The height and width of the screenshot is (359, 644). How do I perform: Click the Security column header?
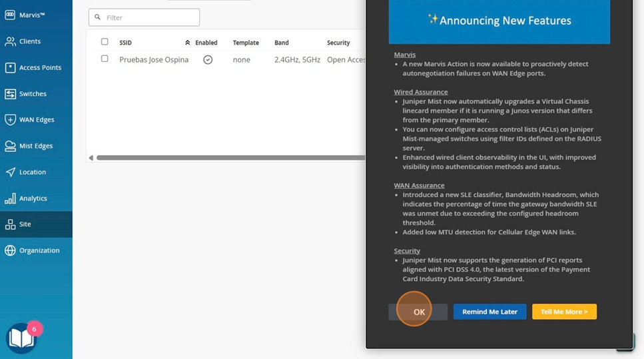click(x=338, y=43)
